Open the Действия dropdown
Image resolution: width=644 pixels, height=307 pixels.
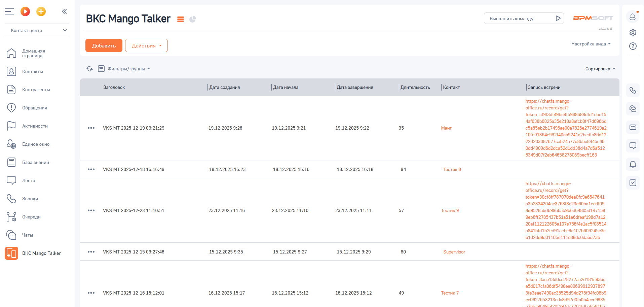pyautogui.click(x=146, y=45)
